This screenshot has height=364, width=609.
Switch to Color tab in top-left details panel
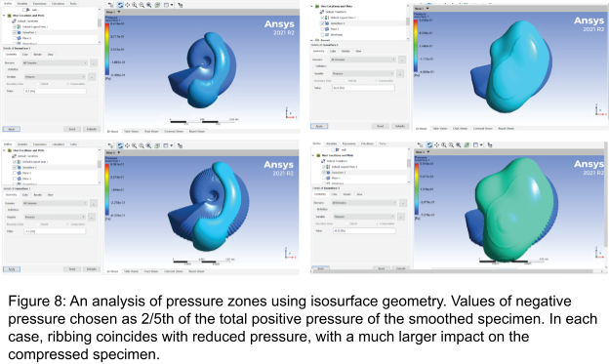[25, 55]
